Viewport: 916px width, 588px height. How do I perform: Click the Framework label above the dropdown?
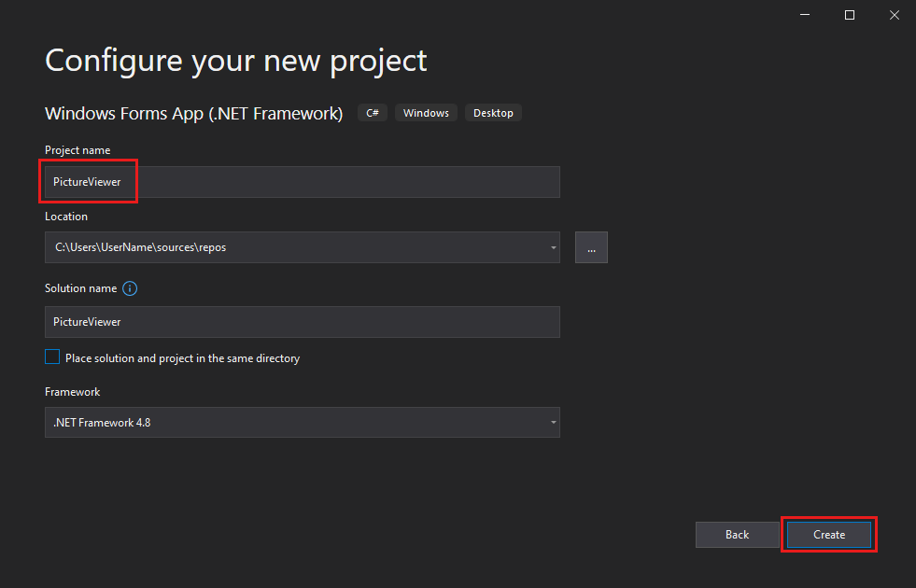72,391
